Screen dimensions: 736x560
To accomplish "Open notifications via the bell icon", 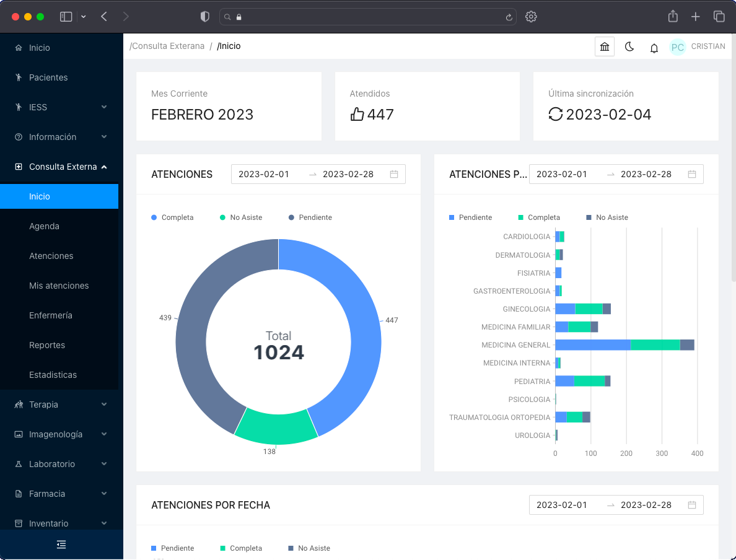I will coord(654,48).
